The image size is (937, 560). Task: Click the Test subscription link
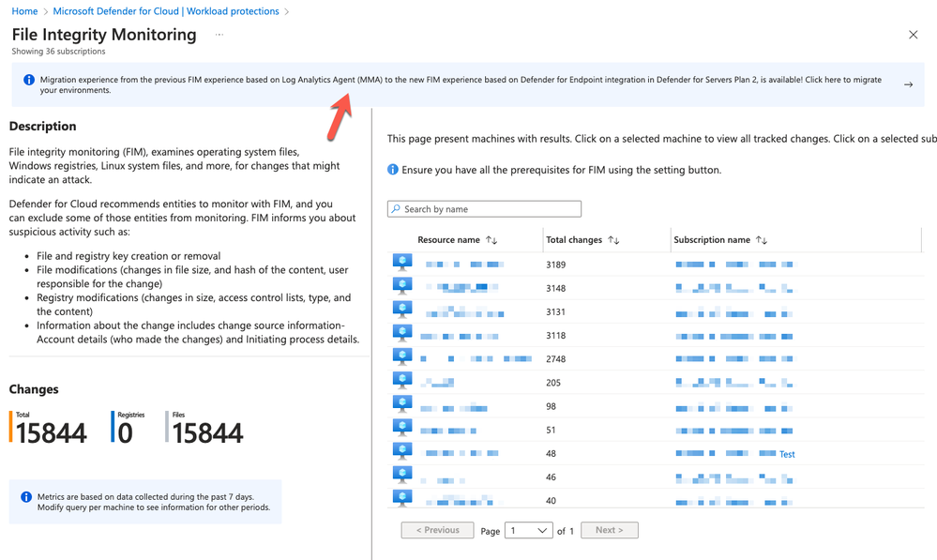(786, 453)
